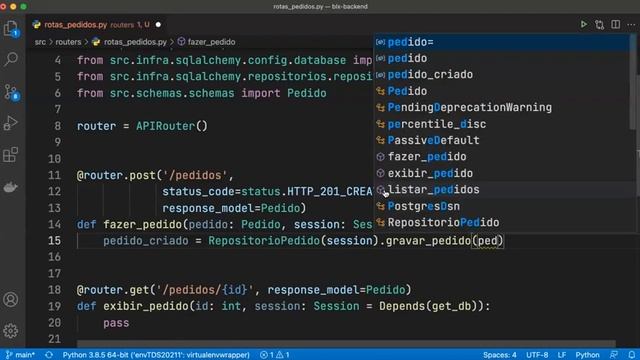Open the Explorer view in the activity bar
Image resolution: width=640 pixels, height=360 pixels.
(x=11, y=29)
